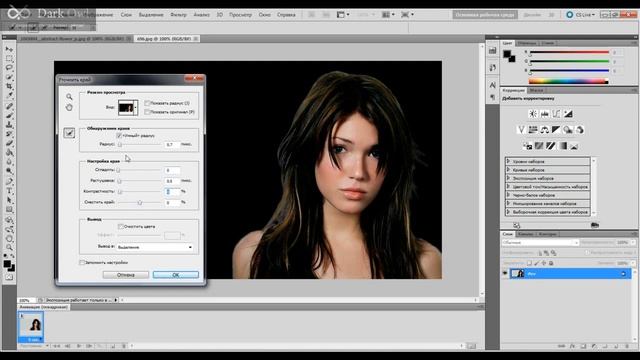The width and height of the screenshot is (640, 360).
Task: Select the Crop tool
Action: click(9, 86)
